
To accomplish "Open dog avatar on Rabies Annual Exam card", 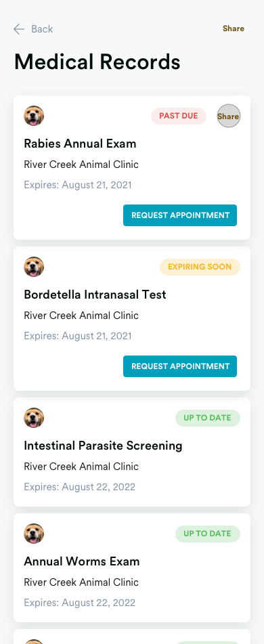I will coord(34,116).
